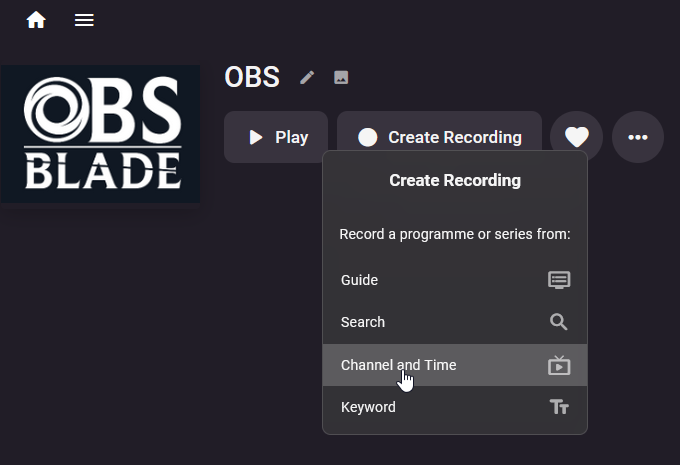Go to the Home screen icon
The width and height of the screenshot is (680, 465).
click(x=36, y=20)
